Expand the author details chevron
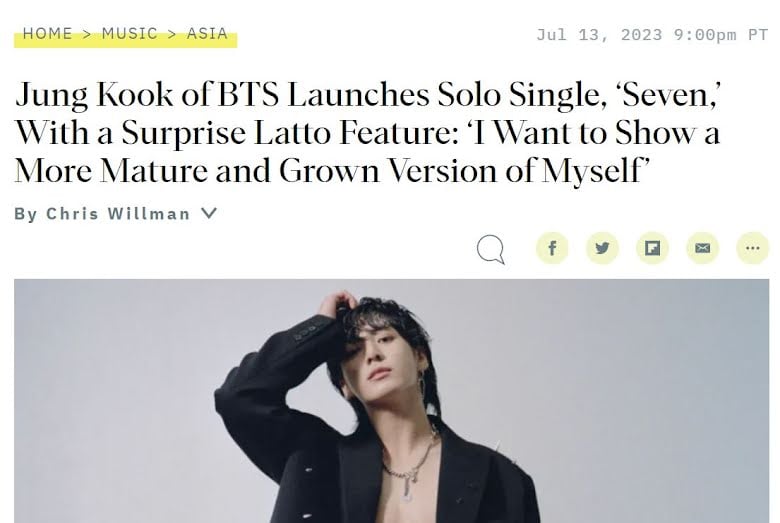The width and height of the screenshot is (780, 523). [x=209, y=213]
